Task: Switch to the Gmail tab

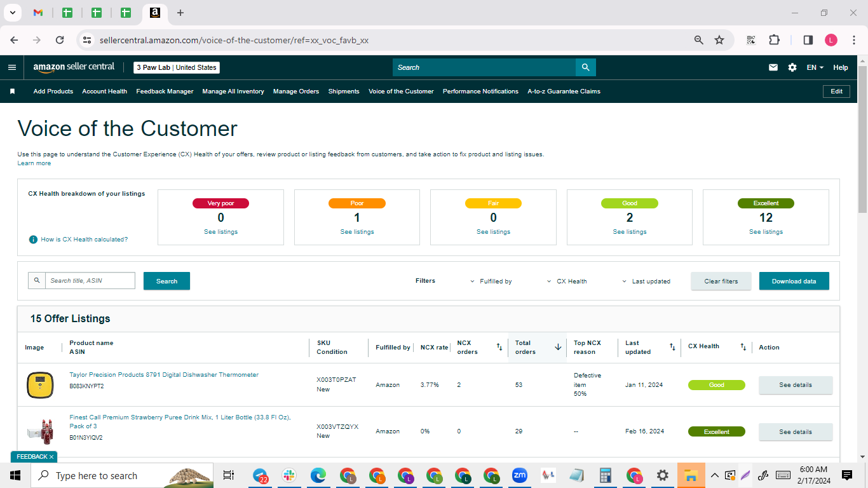Action: (38, 13)
